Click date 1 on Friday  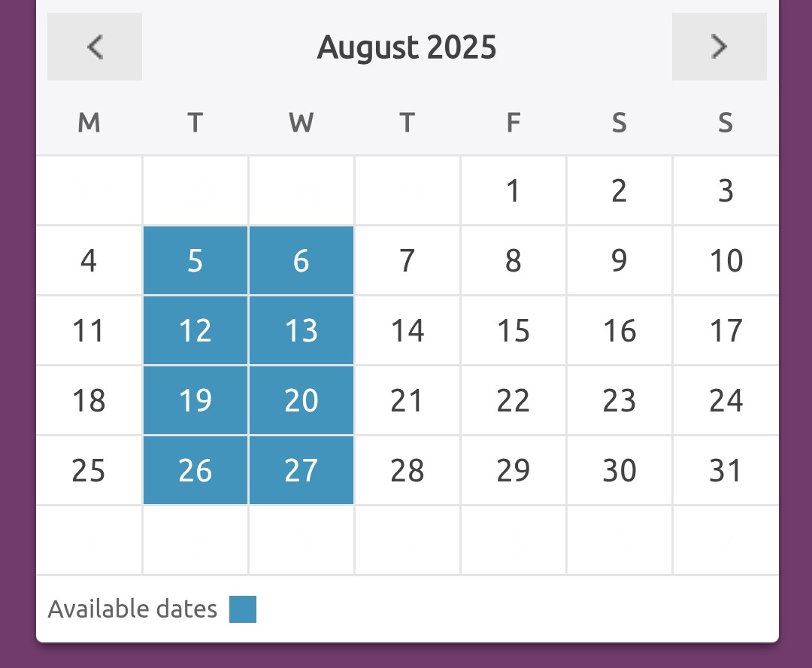[x=514, y=190]
